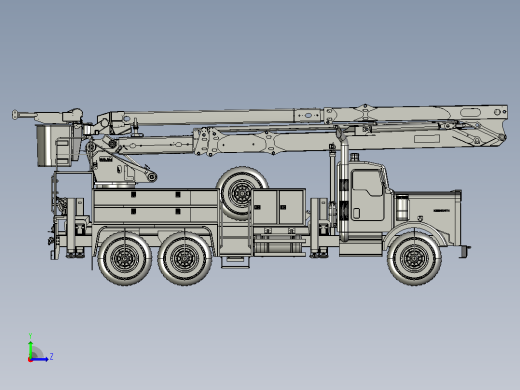This screenshot has width=520, height=390.
Task: Select the rearmost wheel of the truck
Action: point(124,258)
